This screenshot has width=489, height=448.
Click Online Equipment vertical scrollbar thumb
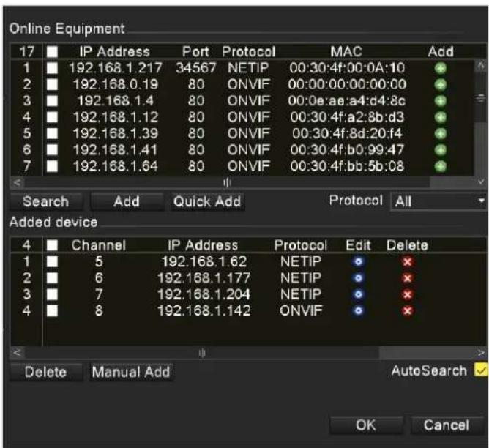pos(480,98)
